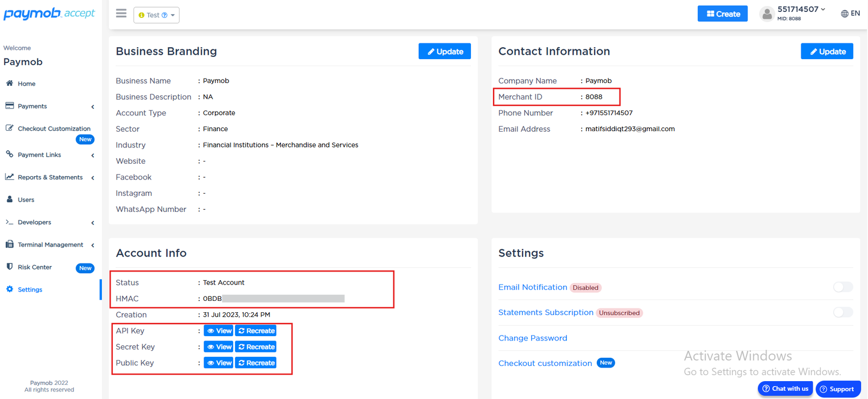Recreate the Public Key
Viewport: 868px width, 399px height.
[x=256, y=363]
